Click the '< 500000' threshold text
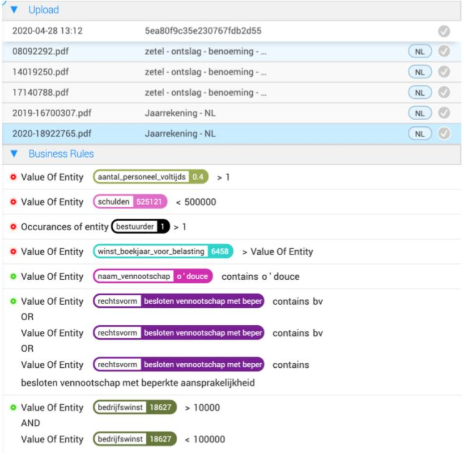 tap(196, 202)
